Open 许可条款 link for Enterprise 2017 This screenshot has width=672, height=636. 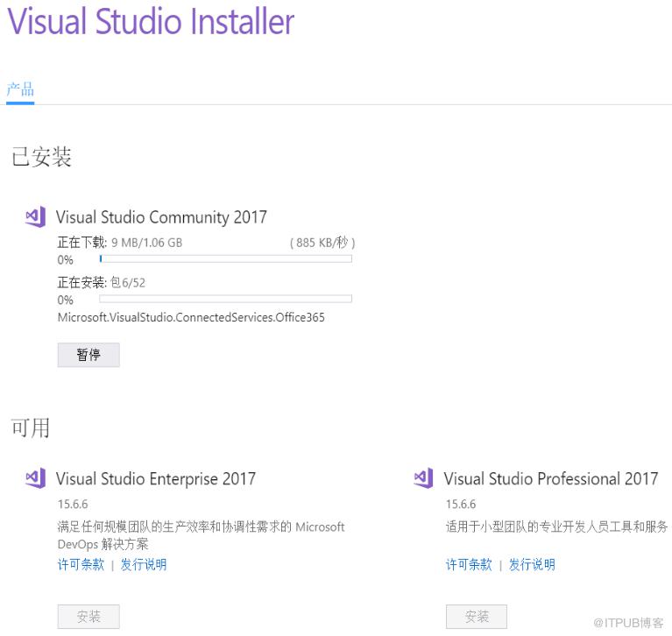81,564
